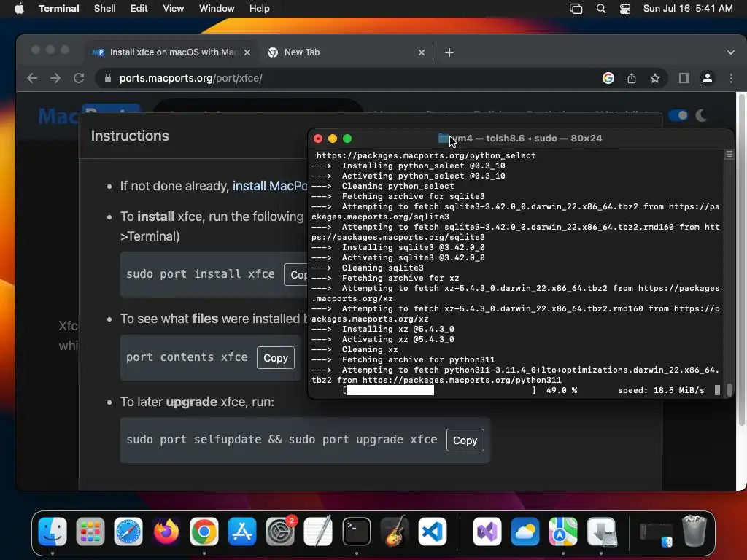The width and height of the screenshot is (747, 560).
Task: Open Visual Studio from the Dock
Action: [487, 532]
